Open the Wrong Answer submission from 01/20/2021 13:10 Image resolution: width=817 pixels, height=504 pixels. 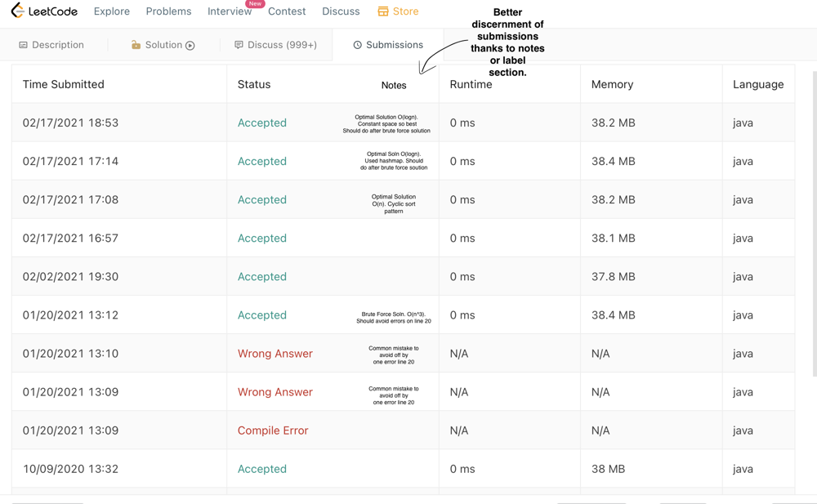[275, 354]
